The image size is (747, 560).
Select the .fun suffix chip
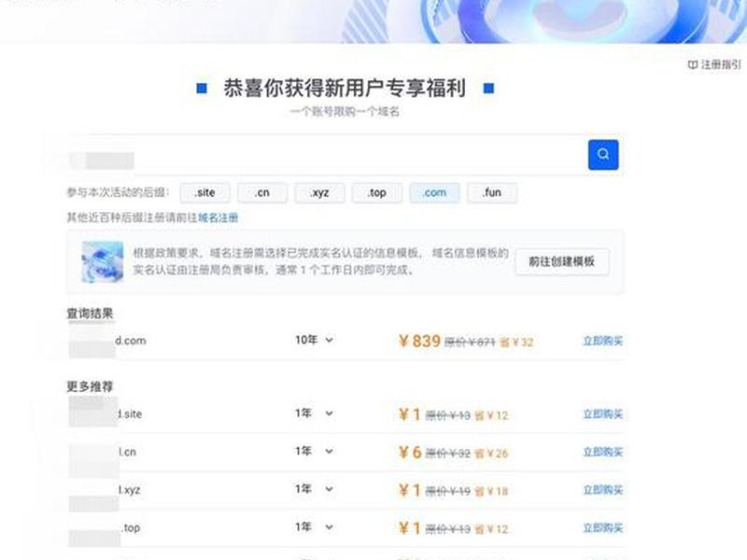pos(492,193)
